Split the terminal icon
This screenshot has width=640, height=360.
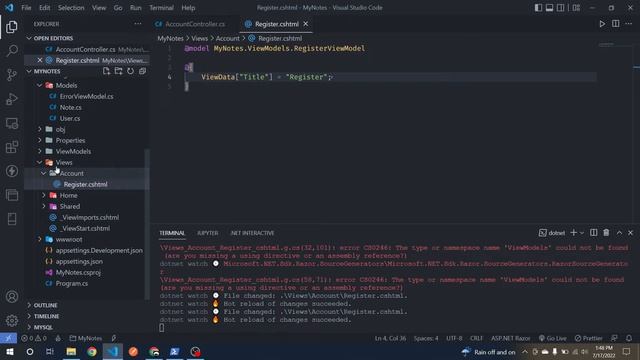593,233
